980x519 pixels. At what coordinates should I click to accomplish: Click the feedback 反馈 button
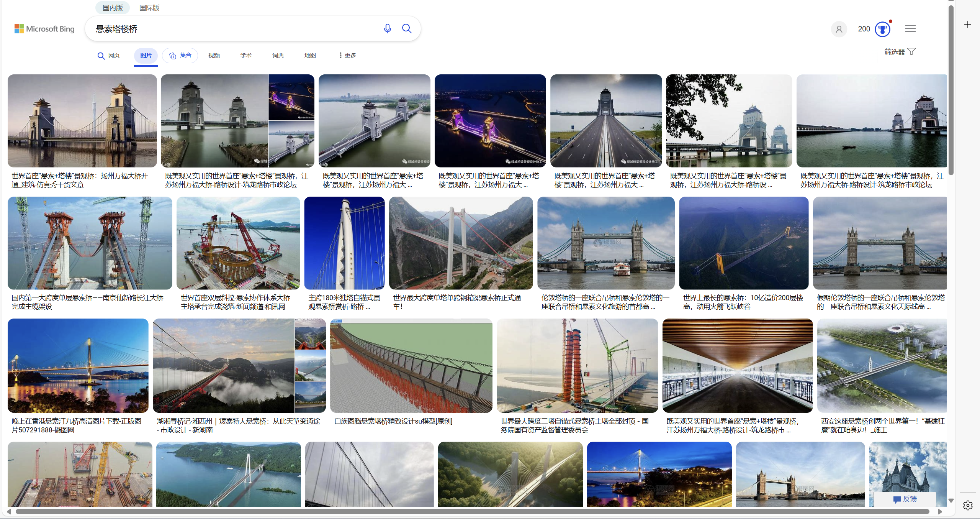click(905, 499)
